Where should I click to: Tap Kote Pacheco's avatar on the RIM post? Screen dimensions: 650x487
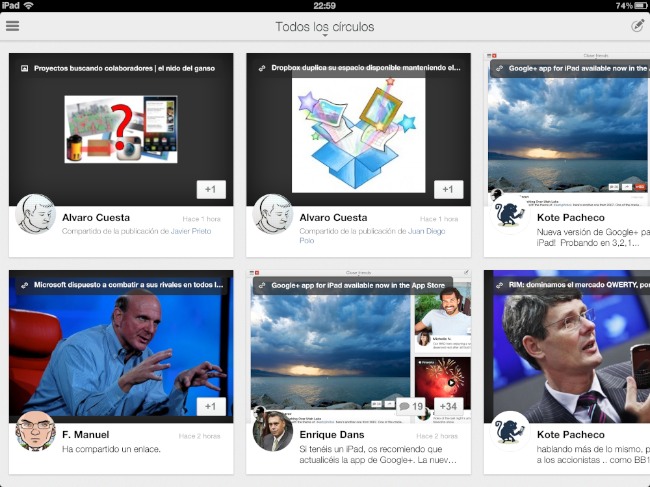510,431
